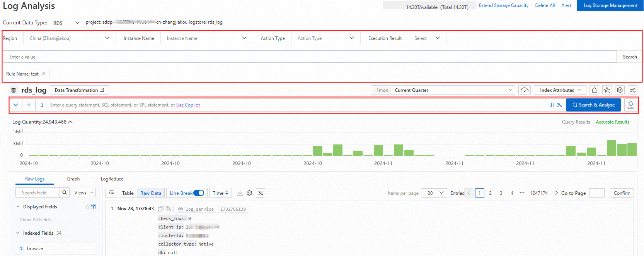Click the star icon beside Displayed Fields
The width and height of the screenshot is (644, 256).
tap(87, 207)
